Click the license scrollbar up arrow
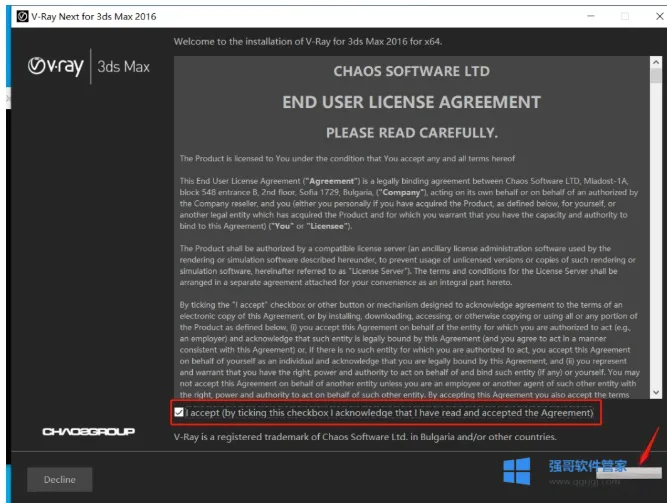 pyautogui.click(x=656, y=62)
